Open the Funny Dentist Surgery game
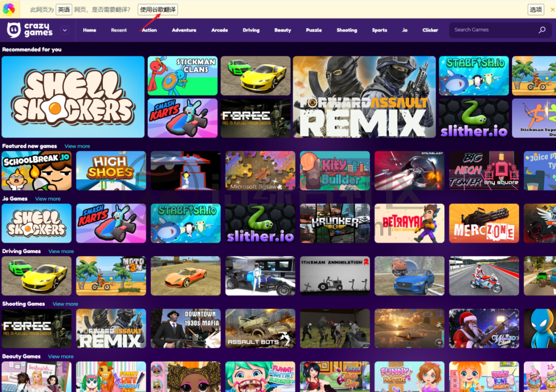 [x=260, y=377]
